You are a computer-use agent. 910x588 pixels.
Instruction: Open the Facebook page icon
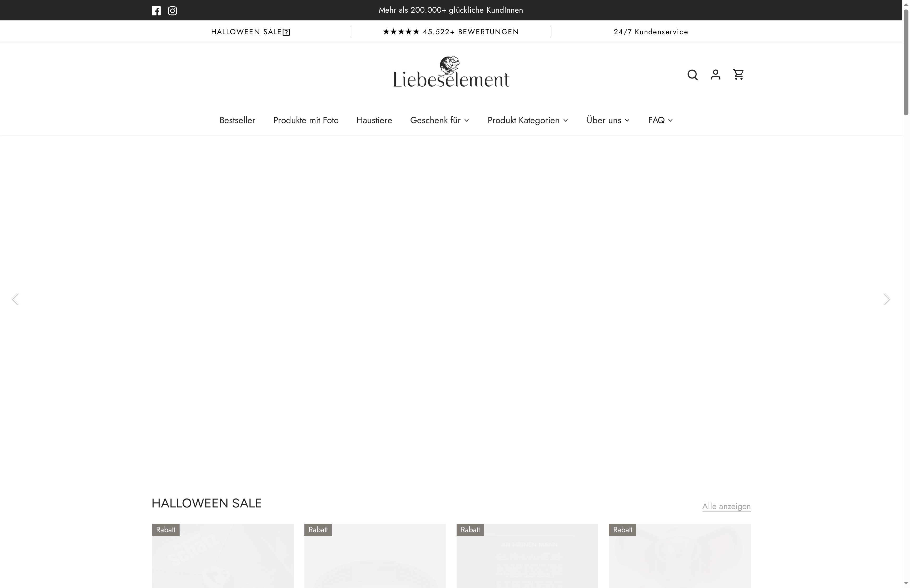coord(156,10)
